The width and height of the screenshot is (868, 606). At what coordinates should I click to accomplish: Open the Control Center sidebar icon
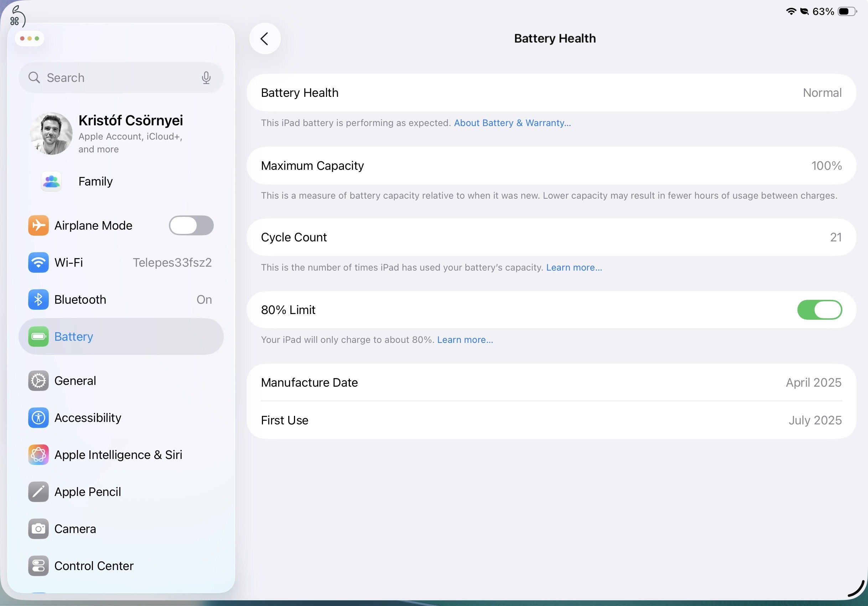pos(38,565)
